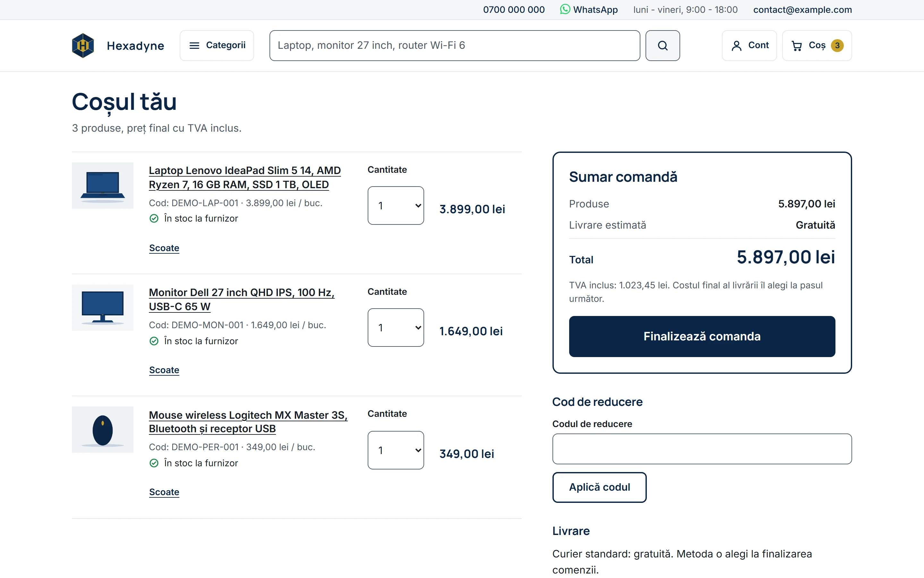Remove the Lenovo laptop via Scoate
The image size is (924, 578).
tap(164, 248)
